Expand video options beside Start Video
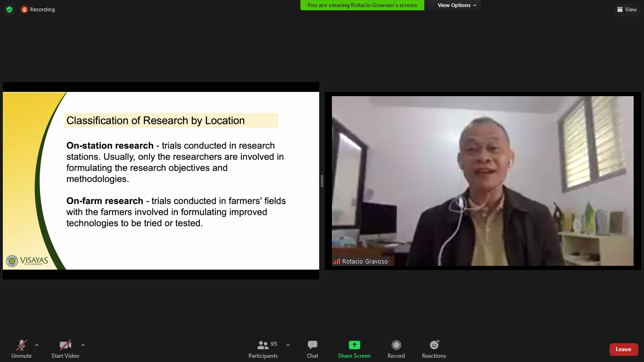The height and width of the screenshot is (362, 644). click(83, 345)
